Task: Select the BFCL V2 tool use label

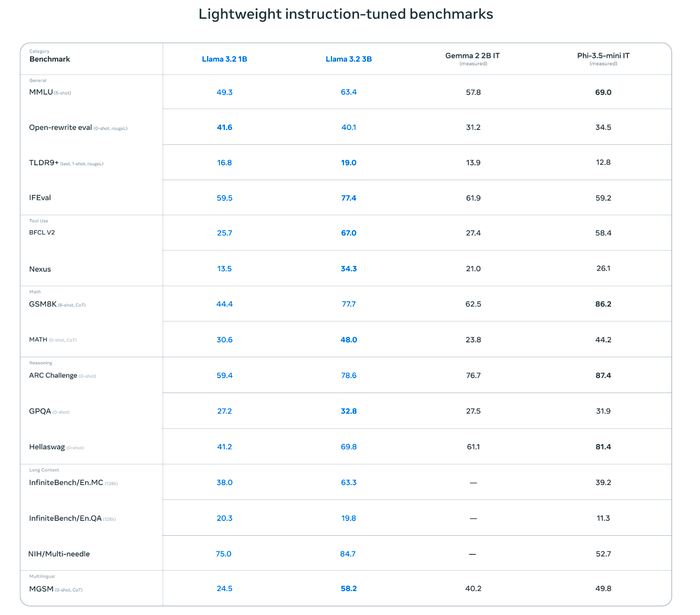Action: point(42,233)
